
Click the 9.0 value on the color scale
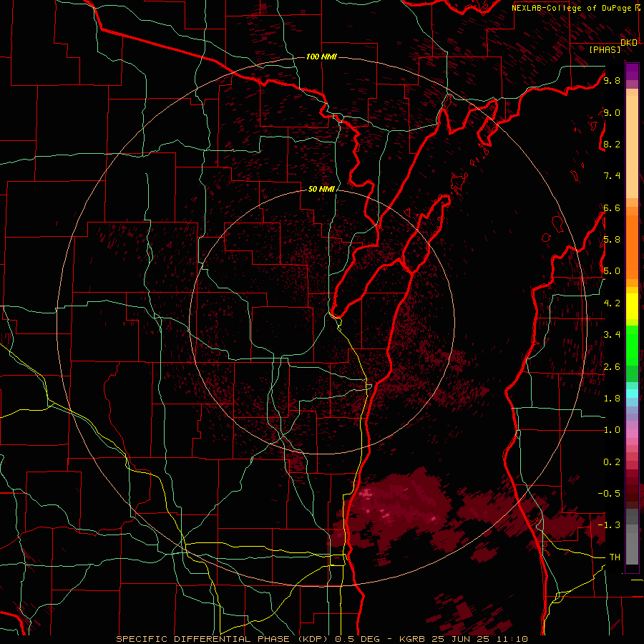612,112
